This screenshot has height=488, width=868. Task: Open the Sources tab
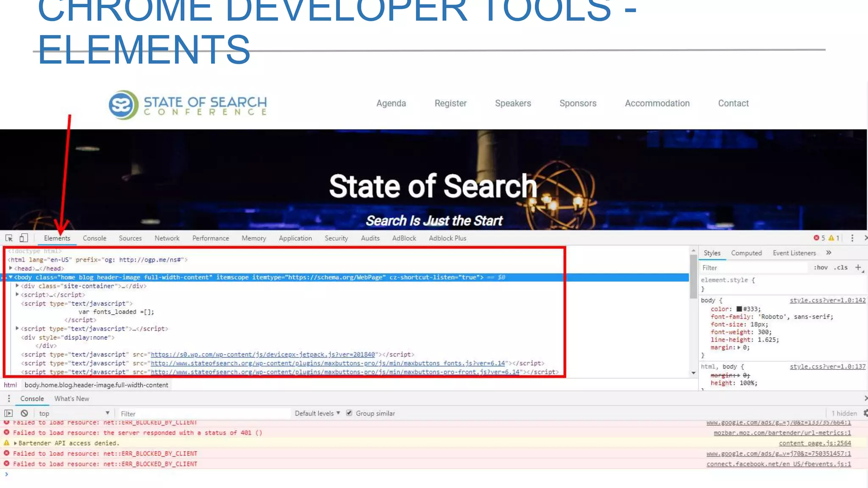(130, 238)
